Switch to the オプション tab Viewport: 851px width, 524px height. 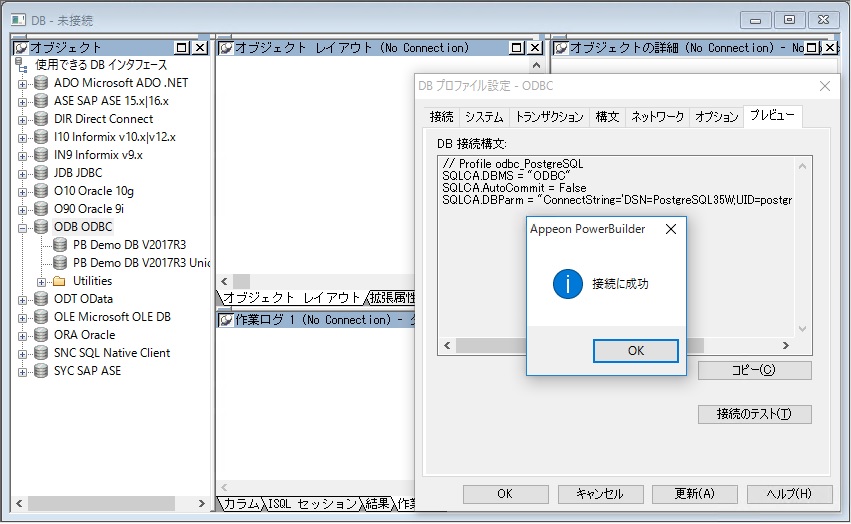[x=716, y=117]
